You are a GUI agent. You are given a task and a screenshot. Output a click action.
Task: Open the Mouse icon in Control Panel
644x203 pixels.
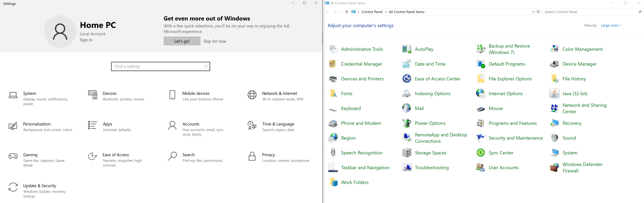point(481,109)
